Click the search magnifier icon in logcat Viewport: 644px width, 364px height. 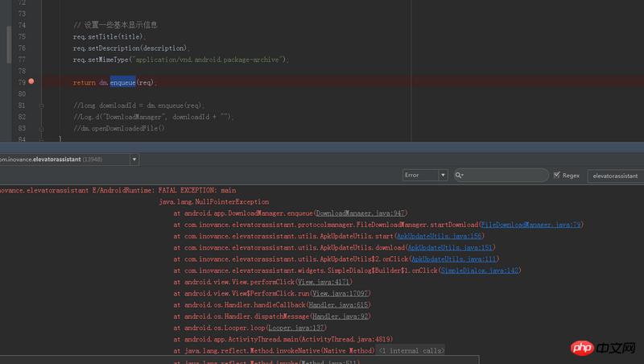pos(459,175)
